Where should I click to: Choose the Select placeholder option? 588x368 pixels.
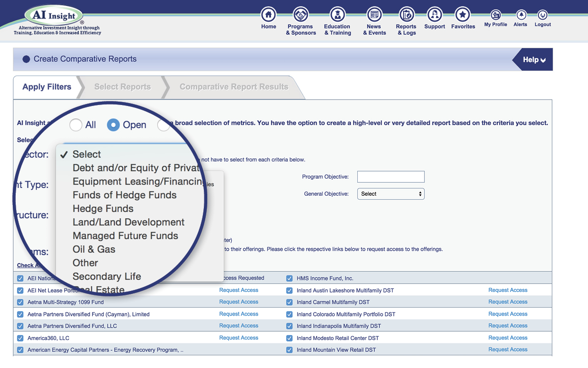click(x=87, y=155)
